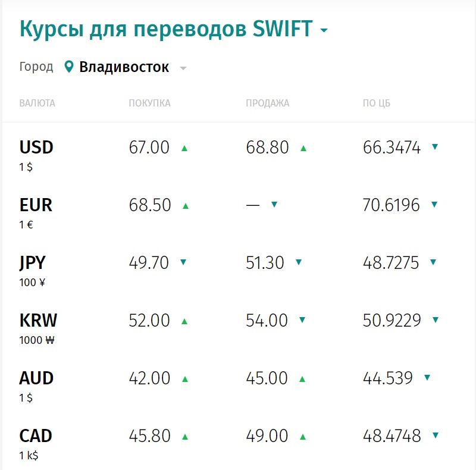This screenshot has height=470, width=476.
Task: Select the USD currency row label
Action: pos(36,147)
